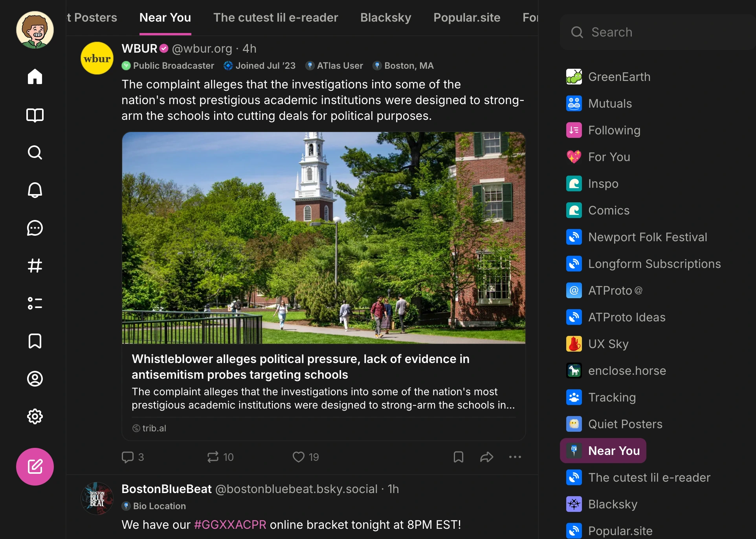
Task: Click the Blacksky feed icon in the list
Action: point(574,504)
